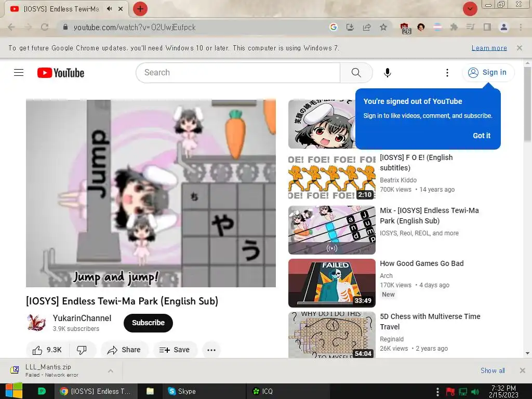The width and height of the screenshot is (532, 399).
Task: Open How Good Games Go Bad thumbnail
Action: click(x=332, y=283)
